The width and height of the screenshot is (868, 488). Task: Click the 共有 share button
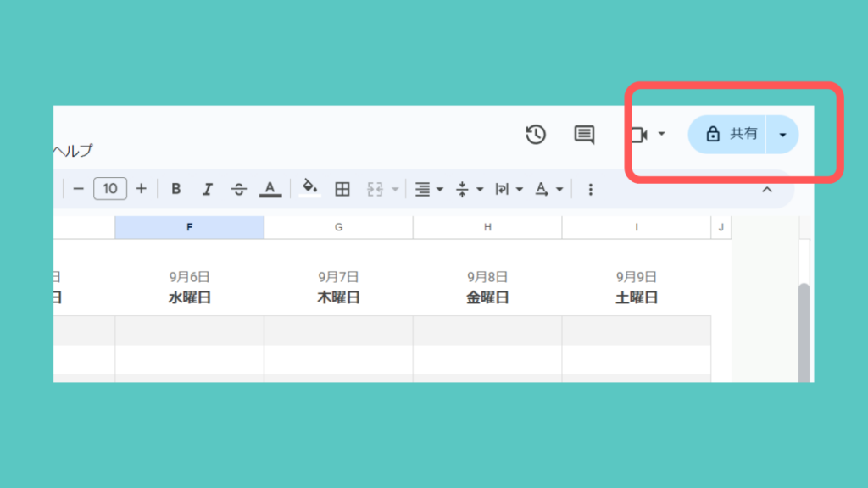[727, 134]
